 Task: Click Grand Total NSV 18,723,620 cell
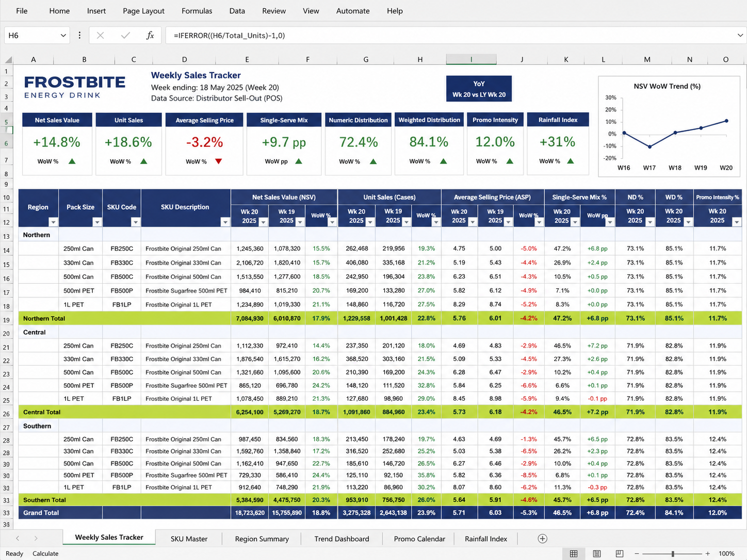[250, 513]
